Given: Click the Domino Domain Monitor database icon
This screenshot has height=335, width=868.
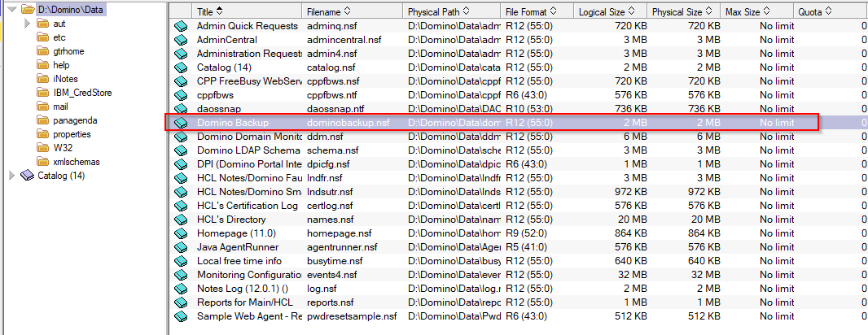Looking at the screenshot, I should point(181,137).
